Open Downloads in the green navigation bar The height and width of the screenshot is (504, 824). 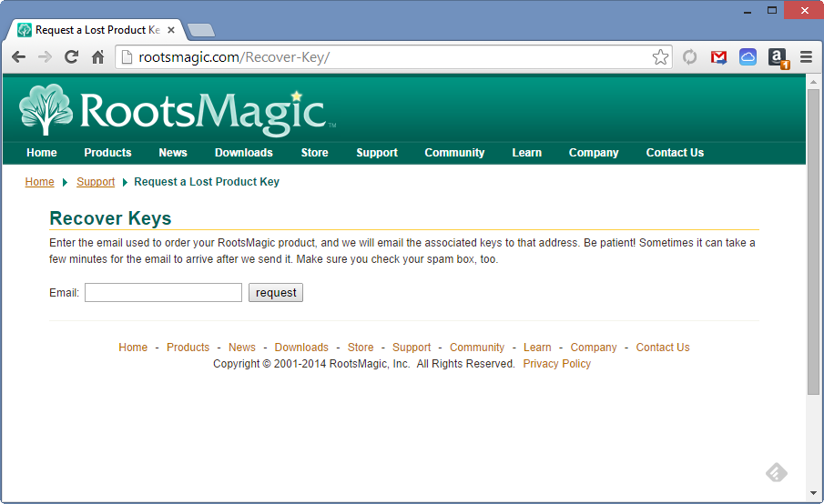pyautogui.click(x=244, y=153)
